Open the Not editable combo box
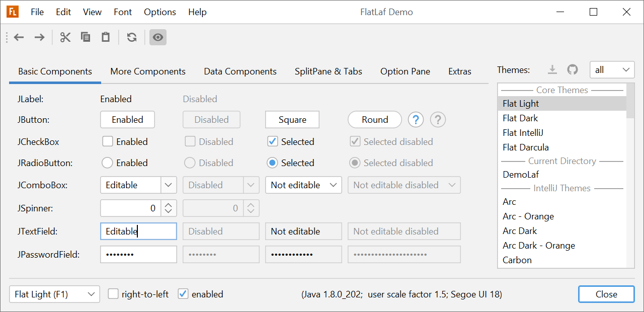The image size is (644, 312). [x=303, y=185]
